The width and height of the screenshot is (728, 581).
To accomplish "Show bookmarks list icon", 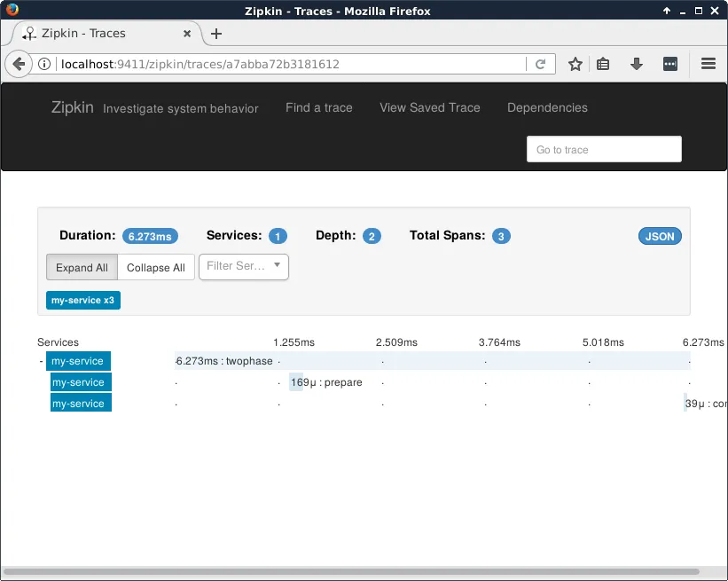I will [603, 64].
